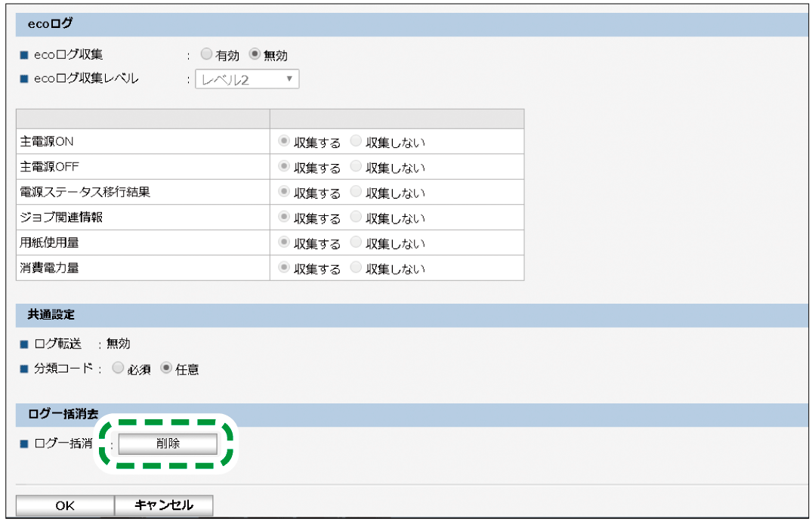Choose 収集する for 主電源ON
This screenshot has width=812, height=522.
[284, 142]
